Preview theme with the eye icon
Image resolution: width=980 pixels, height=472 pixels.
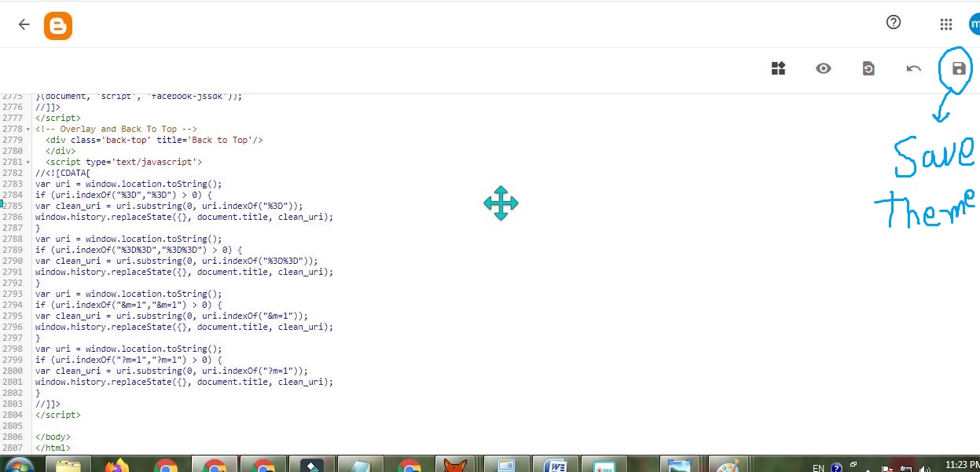(x=823, y=68)
